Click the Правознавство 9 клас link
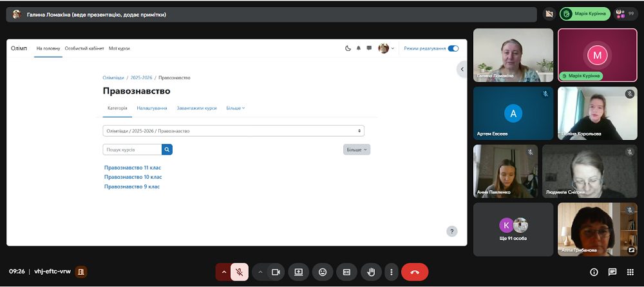 132,186
